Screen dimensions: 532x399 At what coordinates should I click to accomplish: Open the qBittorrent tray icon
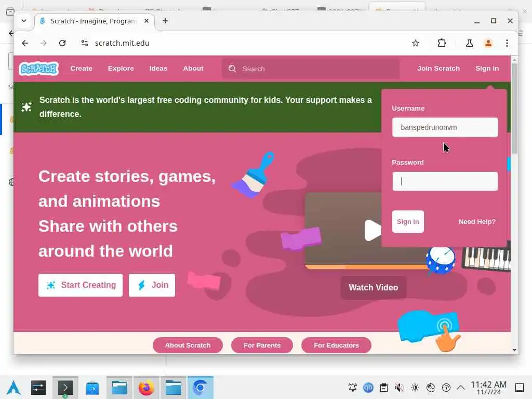pyautogui.click(x=368, y=388)
